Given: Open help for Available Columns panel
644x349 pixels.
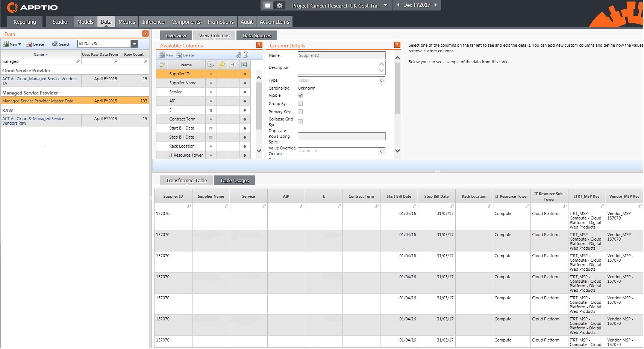Looking at the screenshot, I should pyautogui.click(x=259, y=45).
